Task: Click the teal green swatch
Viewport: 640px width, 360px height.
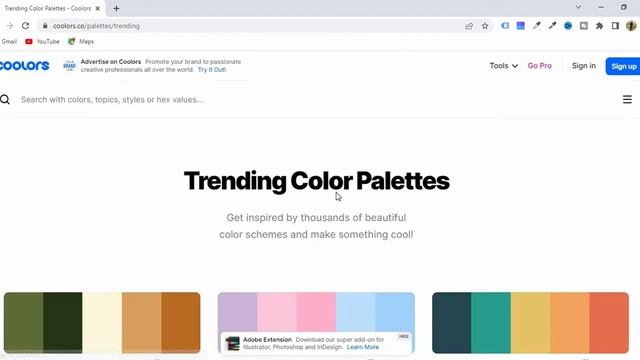Action: click(491, 323)
